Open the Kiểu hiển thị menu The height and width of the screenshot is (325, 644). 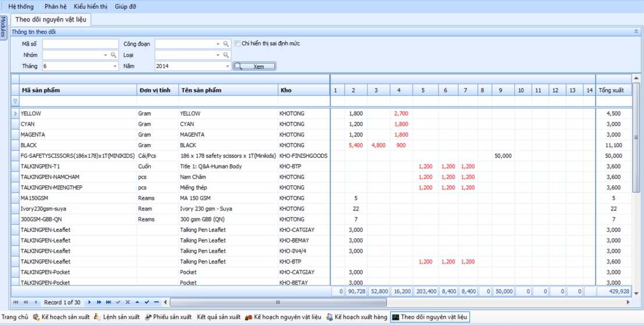click(x=91, y=6)
